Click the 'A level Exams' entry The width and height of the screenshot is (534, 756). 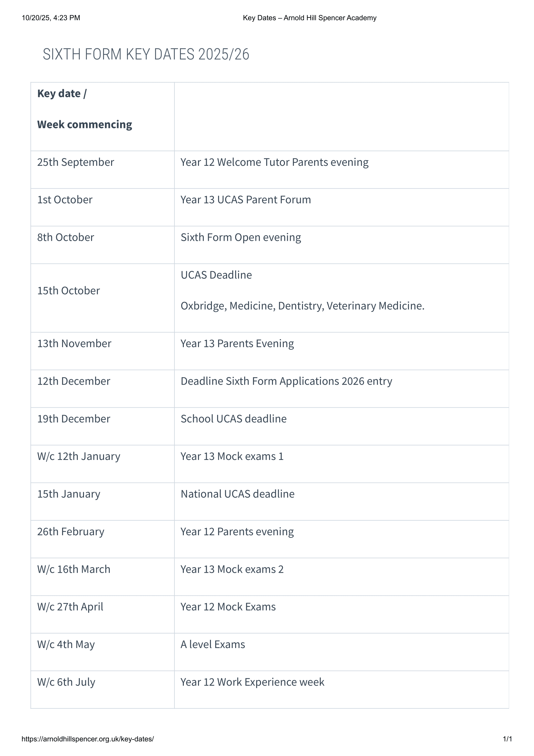point(213,644)
